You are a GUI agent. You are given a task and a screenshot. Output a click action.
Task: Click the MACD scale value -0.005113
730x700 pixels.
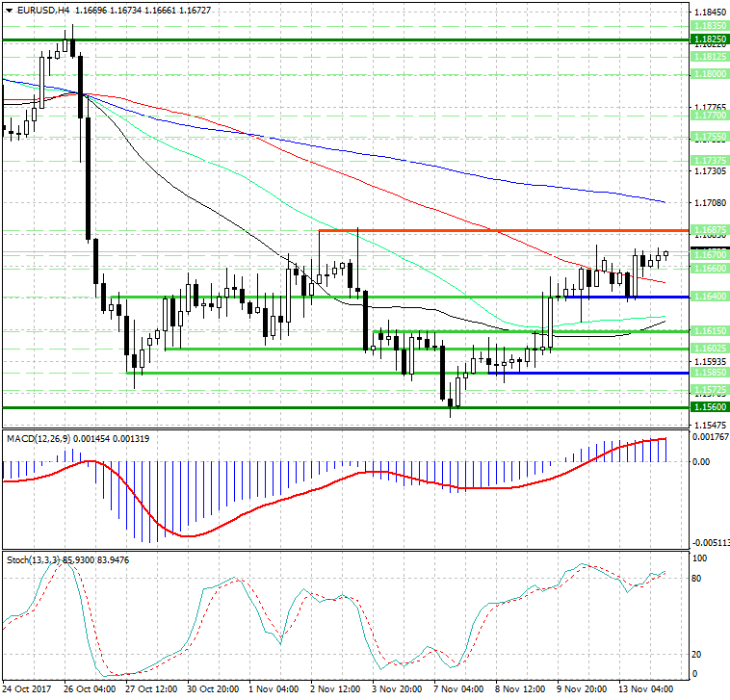coord(712,543)
